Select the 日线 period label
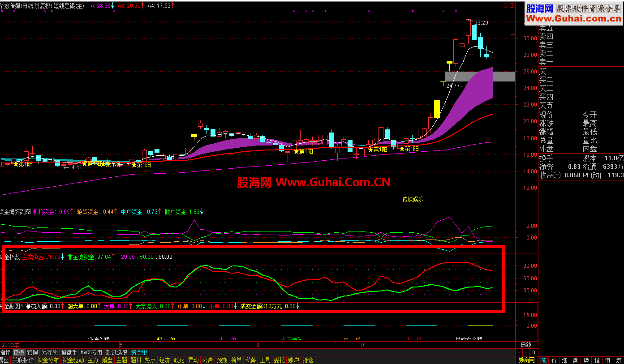 526,345
